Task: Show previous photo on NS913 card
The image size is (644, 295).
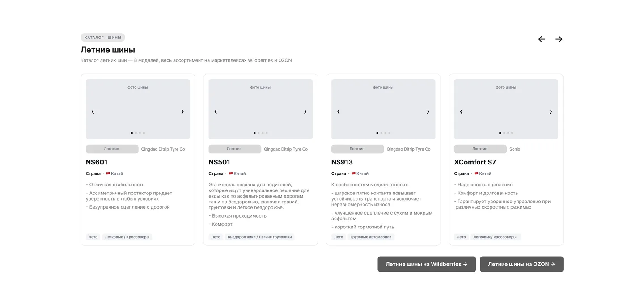Action: point(339,112)
